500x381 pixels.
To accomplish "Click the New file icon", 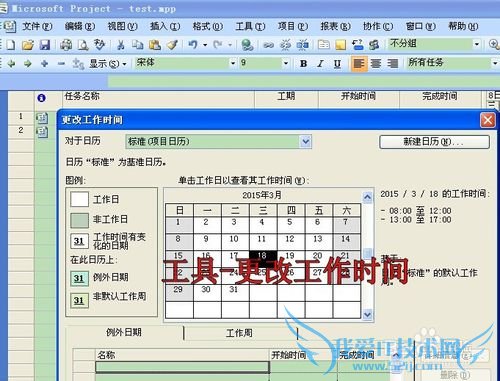I will pos(10,45).
